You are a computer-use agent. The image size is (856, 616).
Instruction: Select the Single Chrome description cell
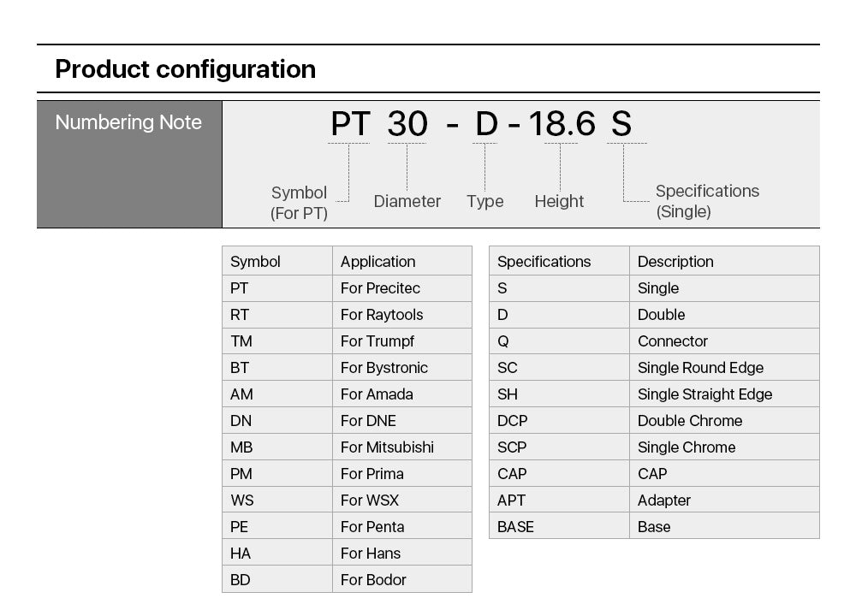(x=687, y=447)
